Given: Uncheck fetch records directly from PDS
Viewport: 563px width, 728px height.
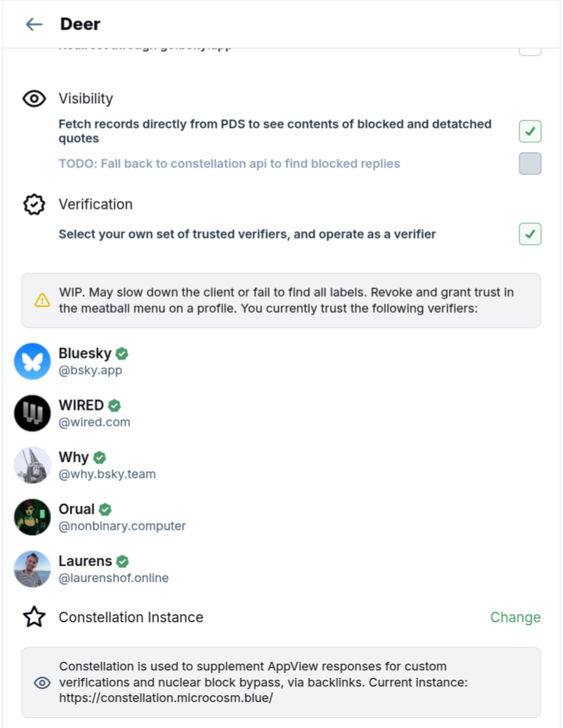Looking at the screenshot, I should 530,131.
